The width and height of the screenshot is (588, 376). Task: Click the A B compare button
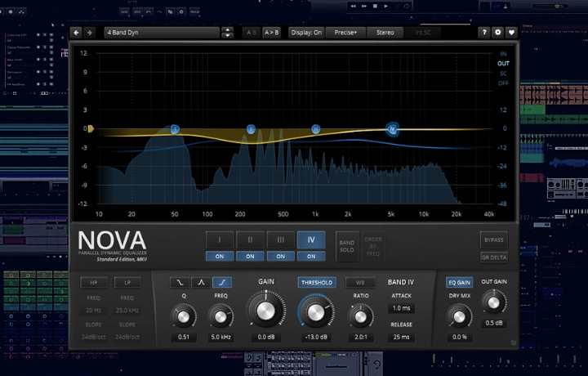252,33
